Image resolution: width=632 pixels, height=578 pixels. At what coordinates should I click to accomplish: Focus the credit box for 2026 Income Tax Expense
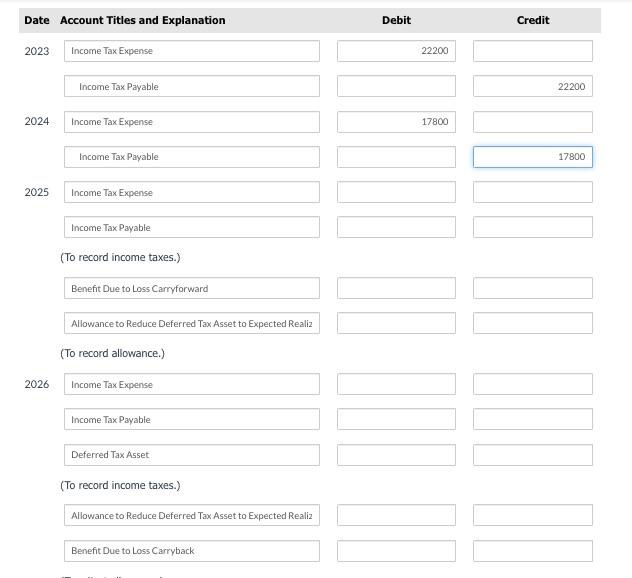[533, 384]
